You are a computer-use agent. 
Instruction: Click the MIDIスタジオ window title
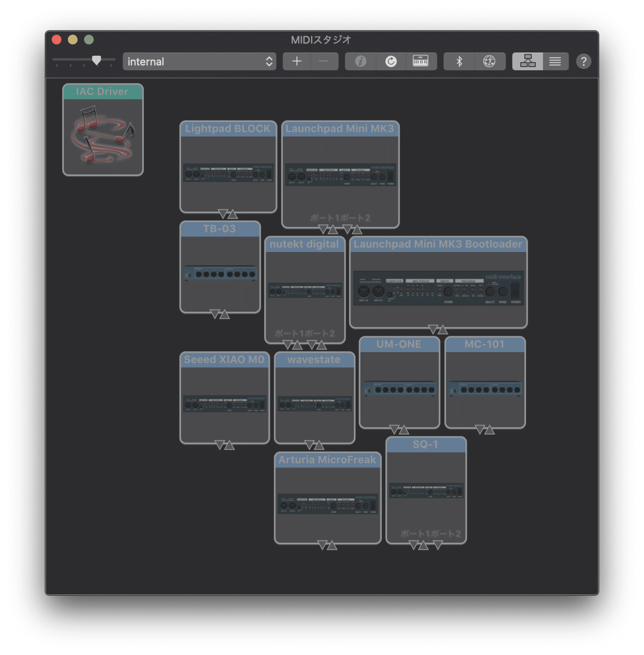pyautogui.click(x=321, y=40)
